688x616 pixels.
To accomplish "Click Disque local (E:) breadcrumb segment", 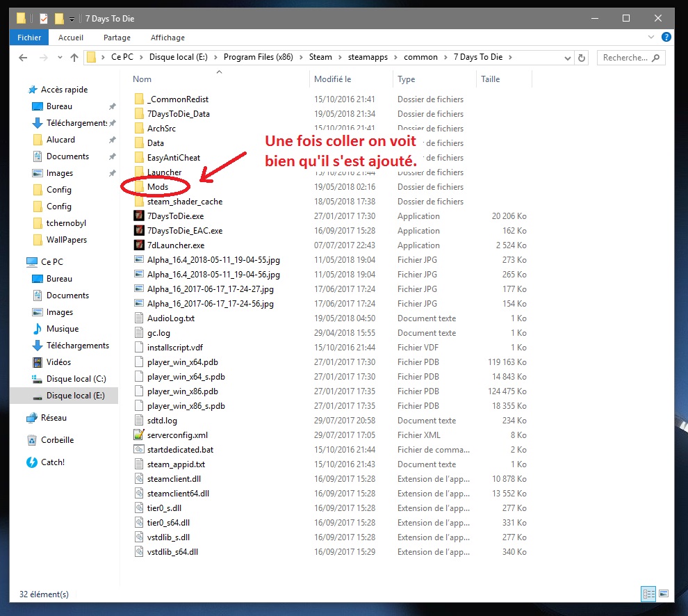I will pos(178,57).
